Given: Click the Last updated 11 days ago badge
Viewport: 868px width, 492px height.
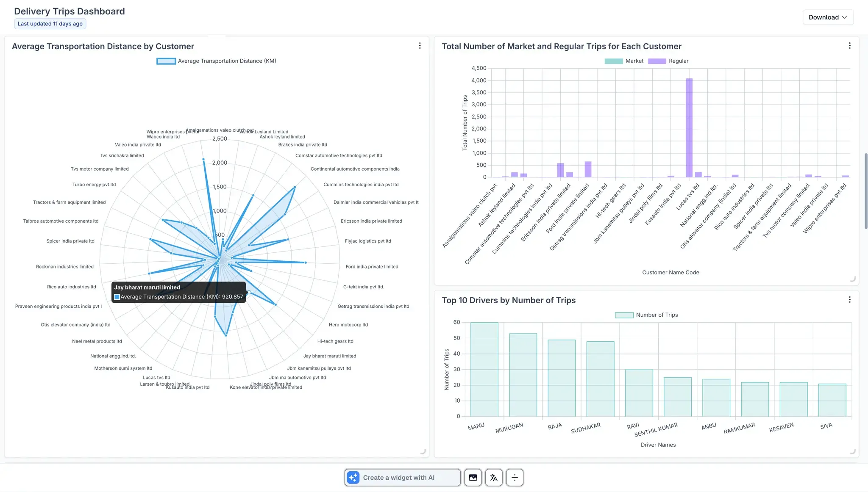Looking at the screenshot, I should tap(50, 24).
